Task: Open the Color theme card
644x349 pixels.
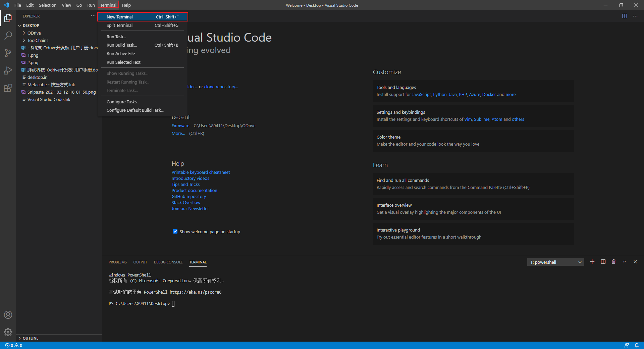Action: pos(473,141)
